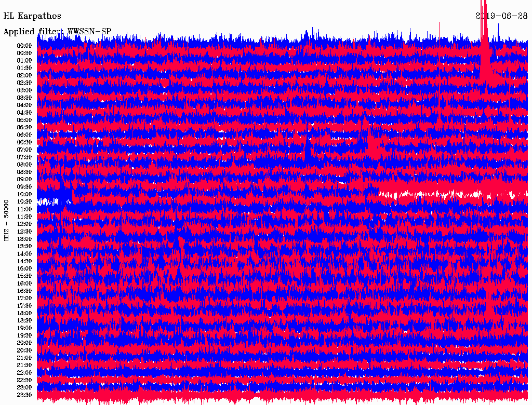Select the 08:30 time label
This screenshot has height=405, width=532.
(x=24, y=172)
